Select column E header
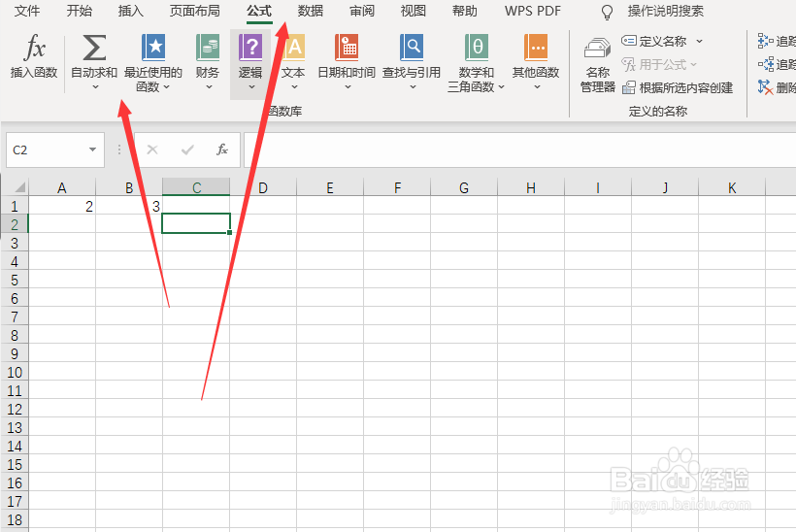This screenshot has height=532, width=796. click(330, 187)
